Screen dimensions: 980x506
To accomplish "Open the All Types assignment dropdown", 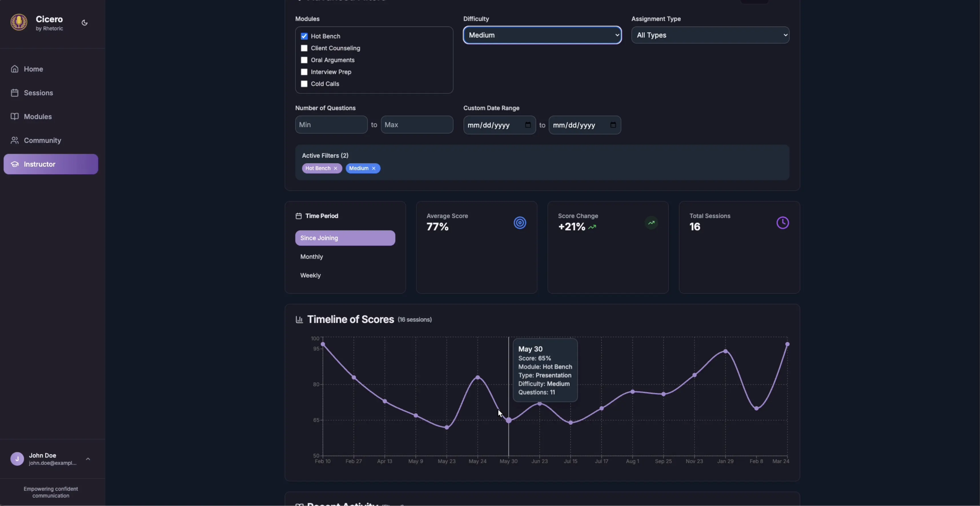I will 710,35.
